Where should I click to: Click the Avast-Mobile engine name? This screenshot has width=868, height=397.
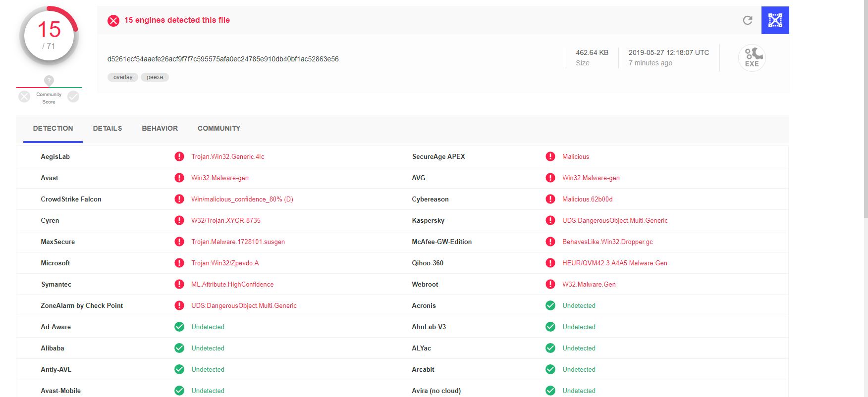60,391
